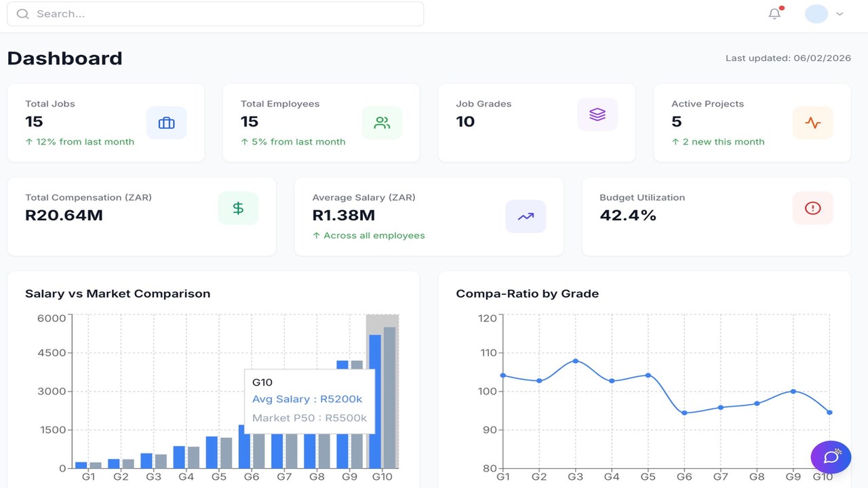Screen dimensions: 868x488
Task: Click the dollar sign icon on Total Compensation
Action: pyautogui.click(x=238, y=208)
